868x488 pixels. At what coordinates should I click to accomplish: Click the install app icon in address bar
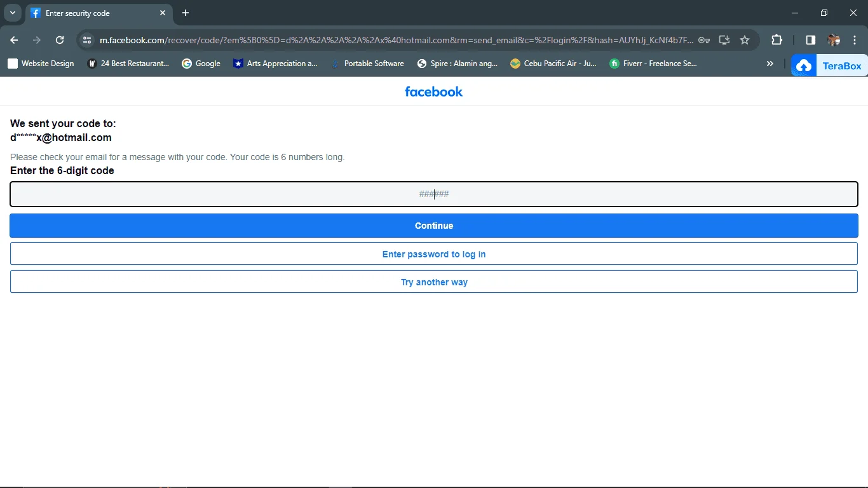point(724,40)
